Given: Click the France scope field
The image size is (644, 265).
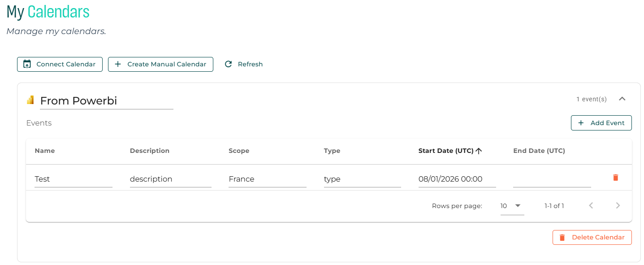Looking at the screenshot, I should pyautogui.click(x=267, y=179).
